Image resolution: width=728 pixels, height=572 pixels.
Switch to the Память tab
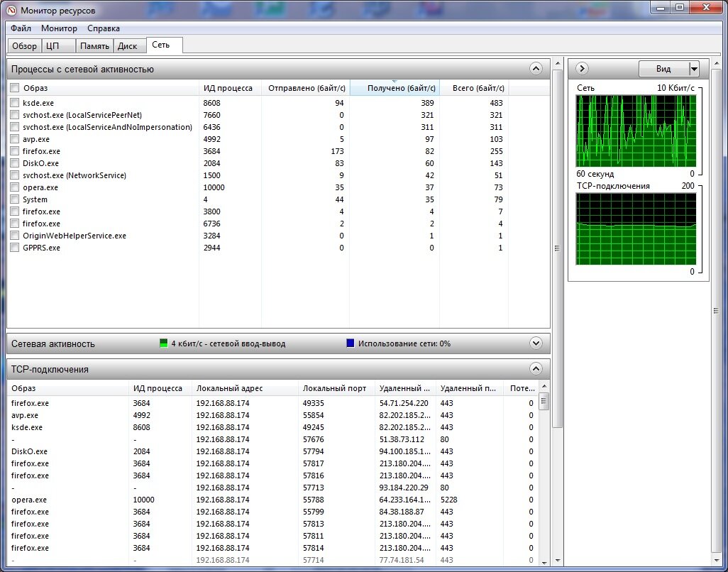tap(94, 46)
